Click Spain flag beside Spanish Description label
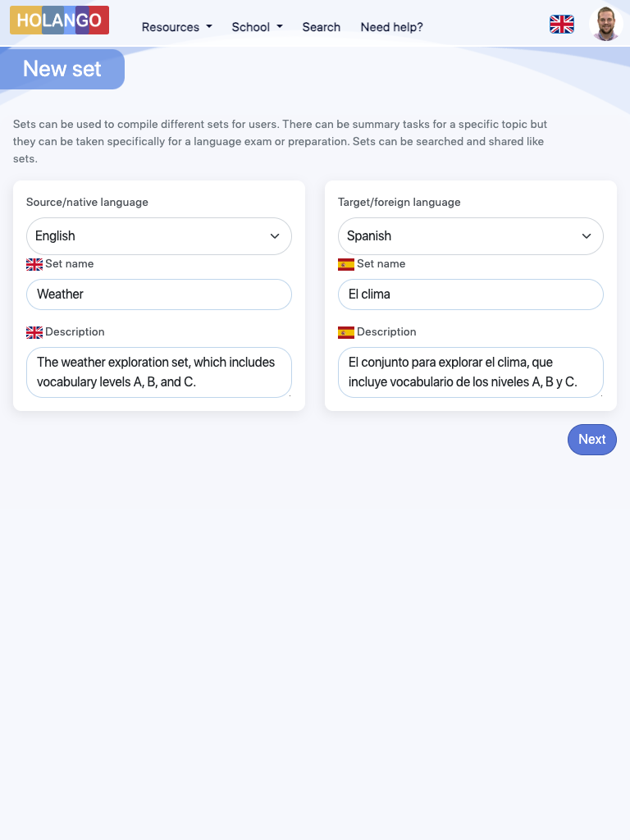Image resolution: width=630 pixels, height=840 pixels. (346, 332)
